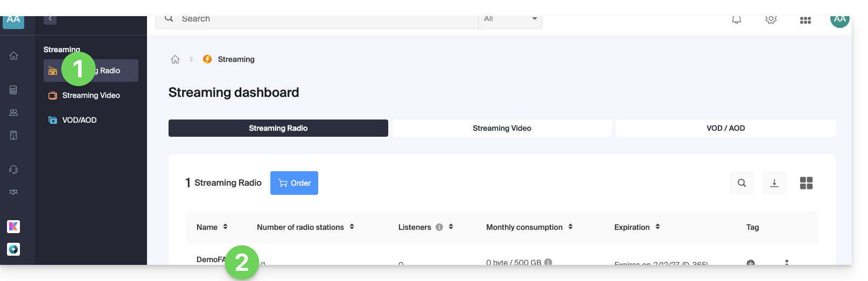Screen dimensions: 868x281
Task: Open the support headset icon in sidebar
Action: coord(13,170)
